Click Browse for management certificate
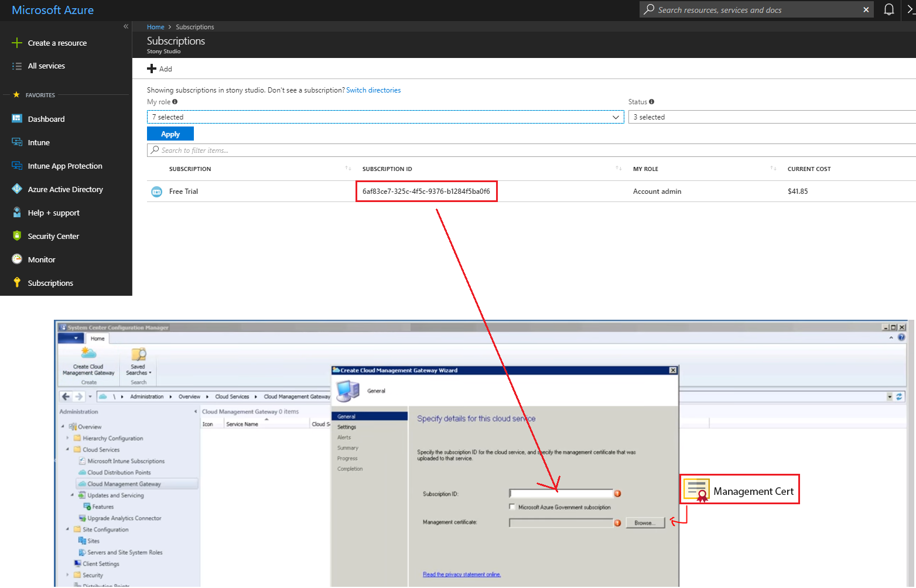Screen dimensions: 916x588 point(645,523)
